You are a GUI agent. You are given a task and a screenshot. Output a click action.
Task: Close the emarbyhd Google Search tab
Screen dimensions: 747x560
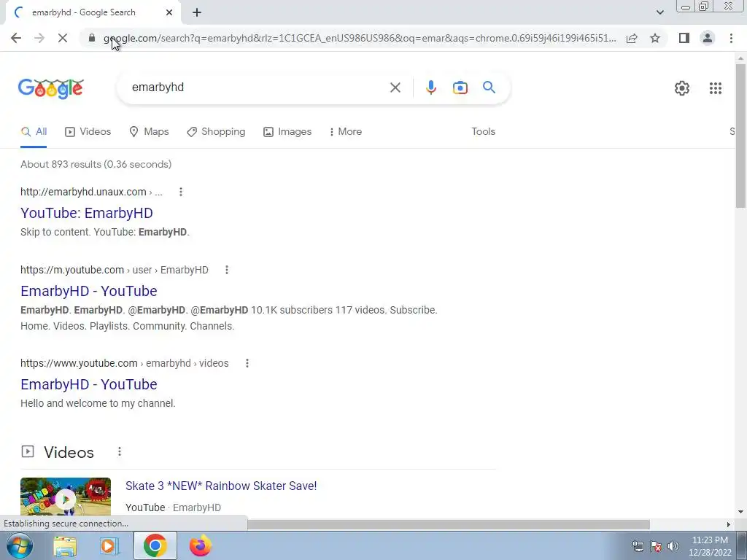click(169, 12)
